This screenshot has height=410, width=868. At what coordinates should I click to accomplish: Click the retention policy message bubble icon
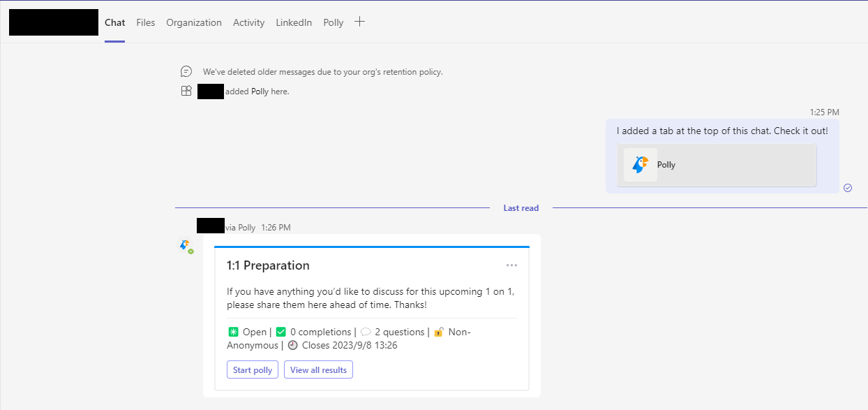(x=186, y=71)
